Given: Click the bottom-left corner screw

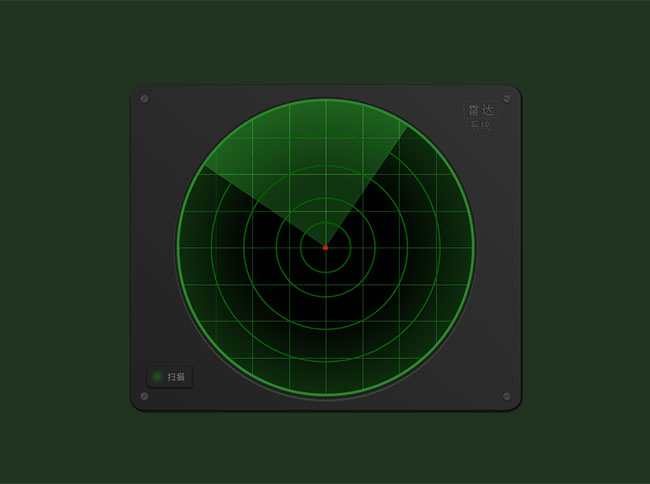Looking at the screenshot, I should coord(144,397).
